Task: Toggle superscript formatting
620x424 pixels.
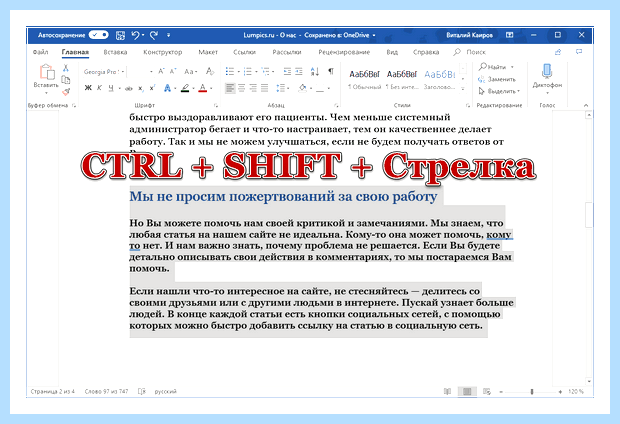Action: pyautogui.click(x=152, y=88)
